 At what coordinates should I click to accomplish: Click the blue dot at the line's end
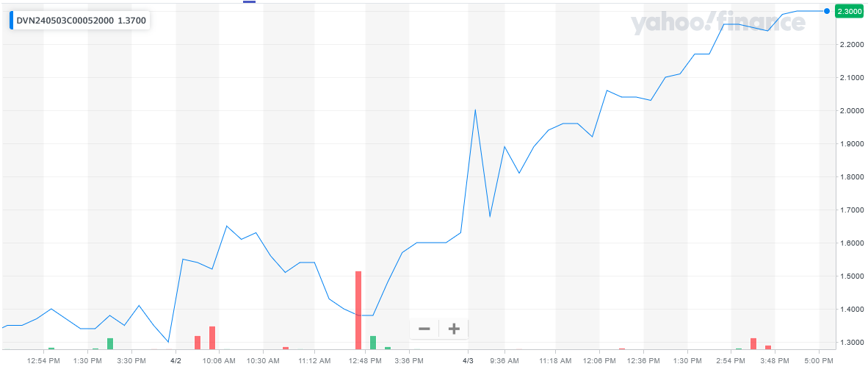click(x=828, y=11)
